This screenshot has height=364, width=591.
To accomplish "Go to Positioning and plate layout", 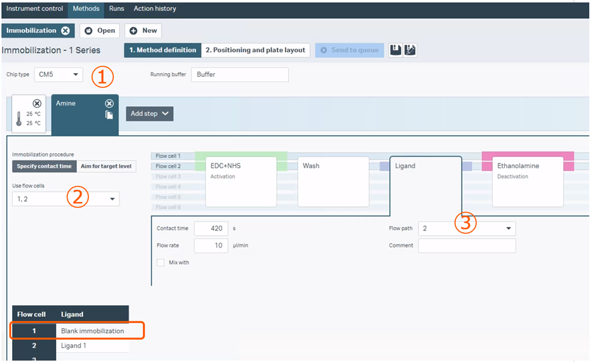I will 255,50.
